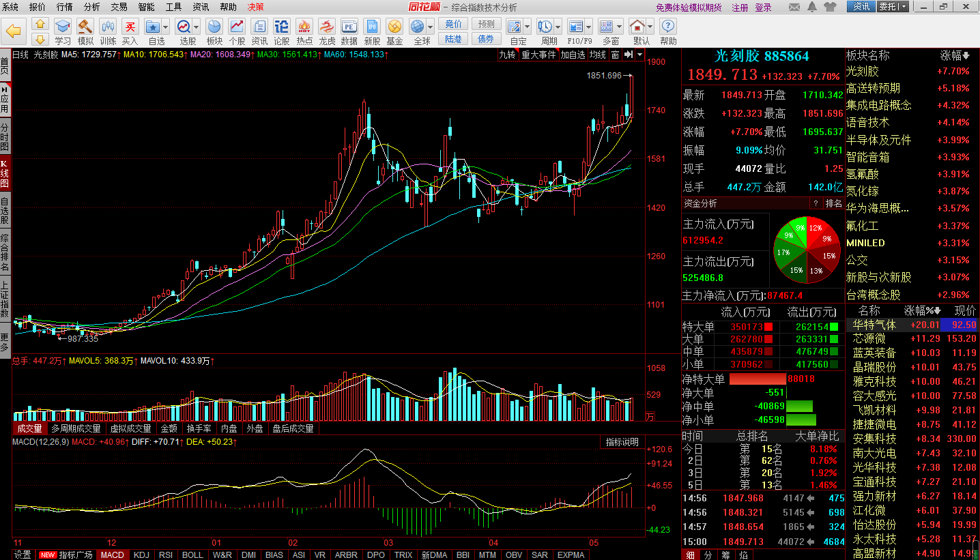Toggle the 窗 window button on chart header
Viewport: 980px width, 560px height.
tap(616, 55)
